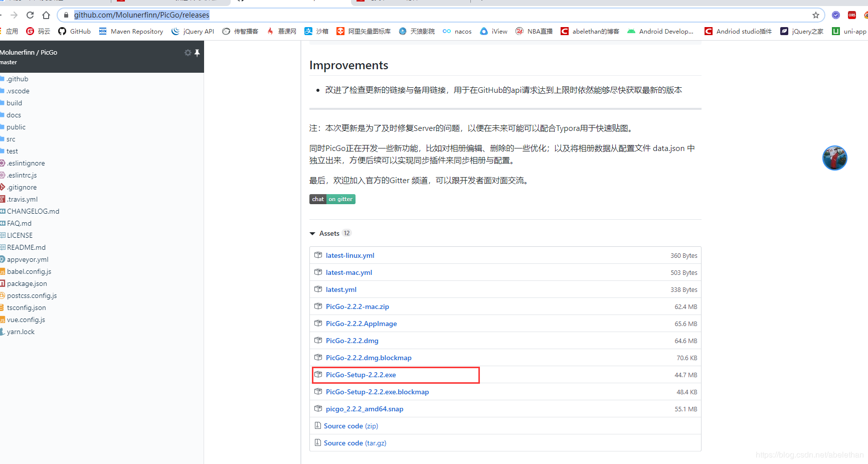Open the 应用 apps shortcut
The image size is (868, 464).
pos(9,31)
